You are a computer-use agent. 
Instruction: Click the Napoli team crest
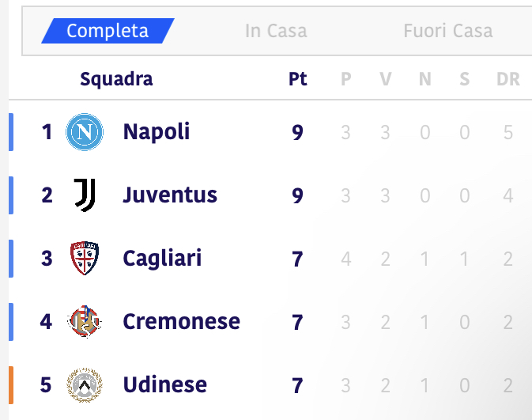tap(85, 132)
